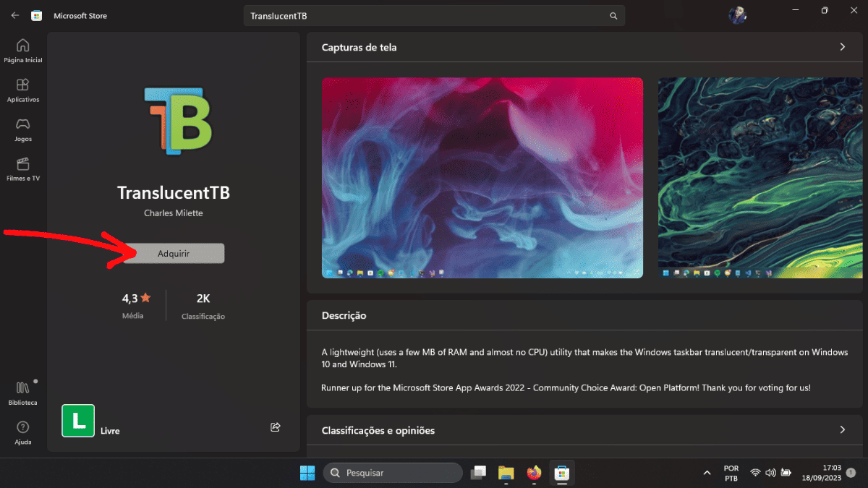The width and height of the screenshot is (868, 488).
Task: Click the share icon for TranslucentTB
Action: click(275, 427)
